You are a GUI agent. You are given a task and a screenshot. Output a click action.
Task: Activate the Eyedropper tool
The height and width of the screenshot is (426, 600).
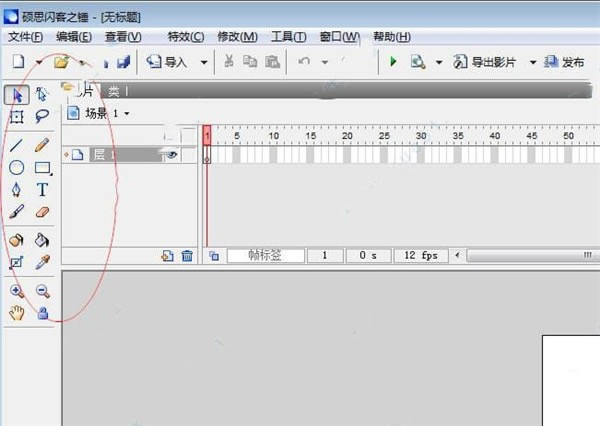coord(42,262)
